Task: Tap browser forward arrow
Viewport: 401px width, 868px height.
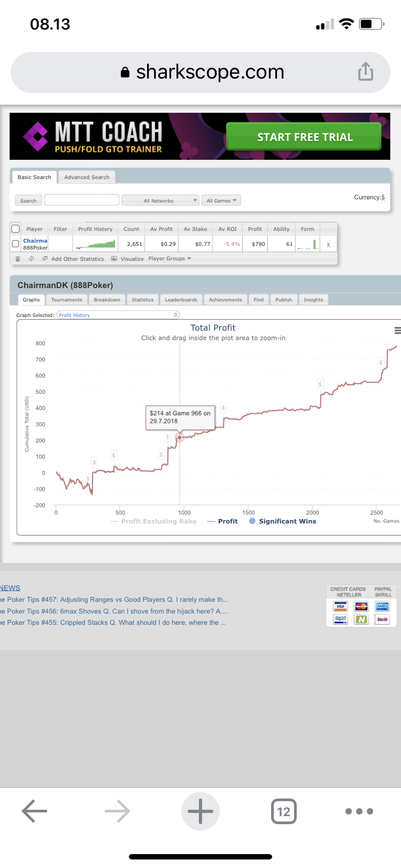Action: click(x=117, y=811)
